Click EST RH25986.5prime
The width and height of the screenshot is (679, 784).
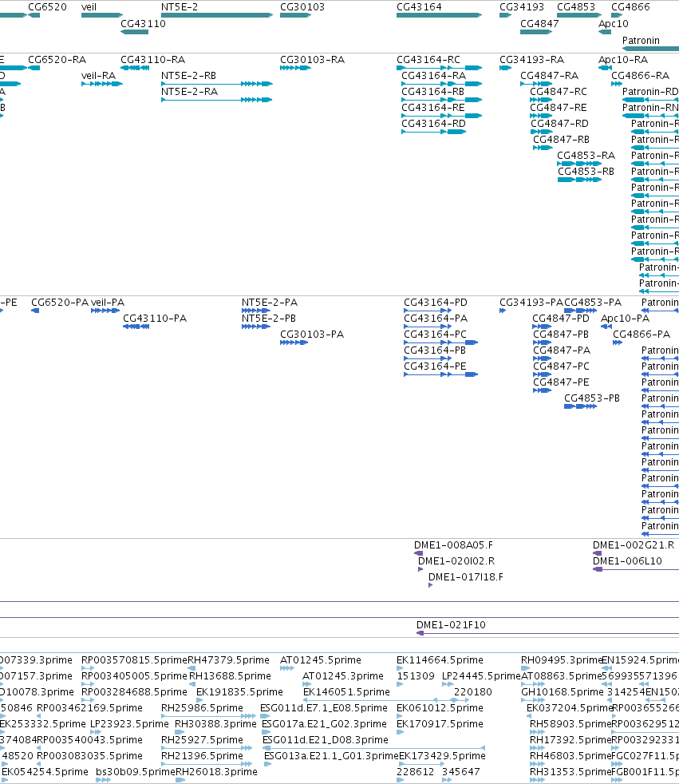[209, 716]
